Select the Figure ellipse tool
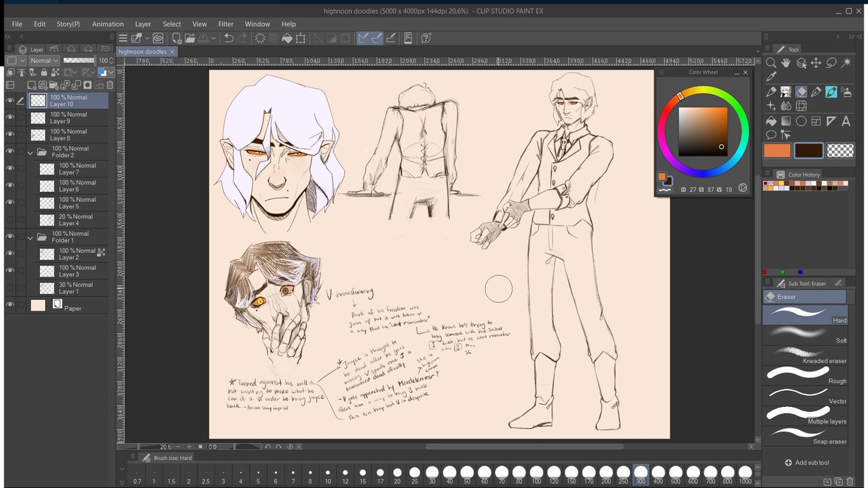This screenshot has height=488, width=868. (x=801, y=121)
